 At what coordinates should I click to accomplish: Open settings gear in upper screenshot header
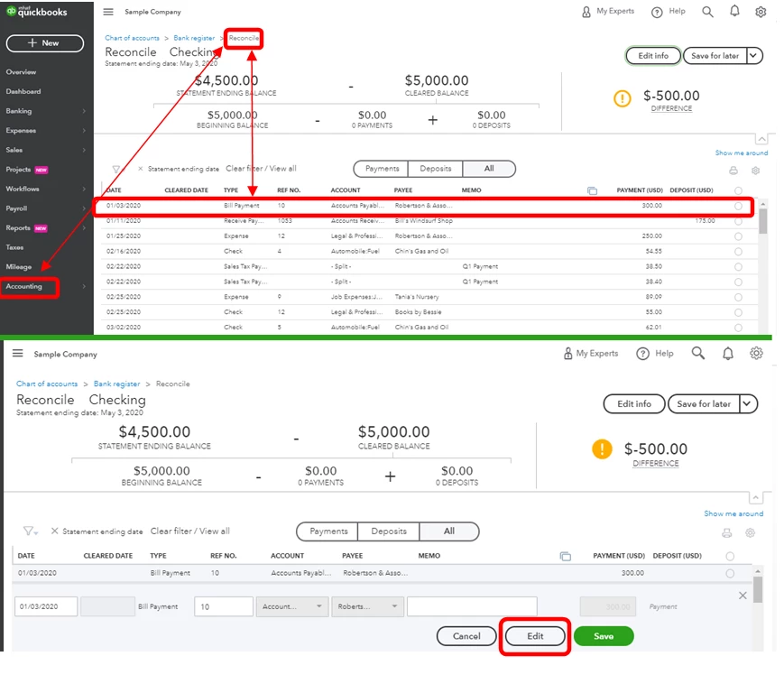[x=761, y=12]
